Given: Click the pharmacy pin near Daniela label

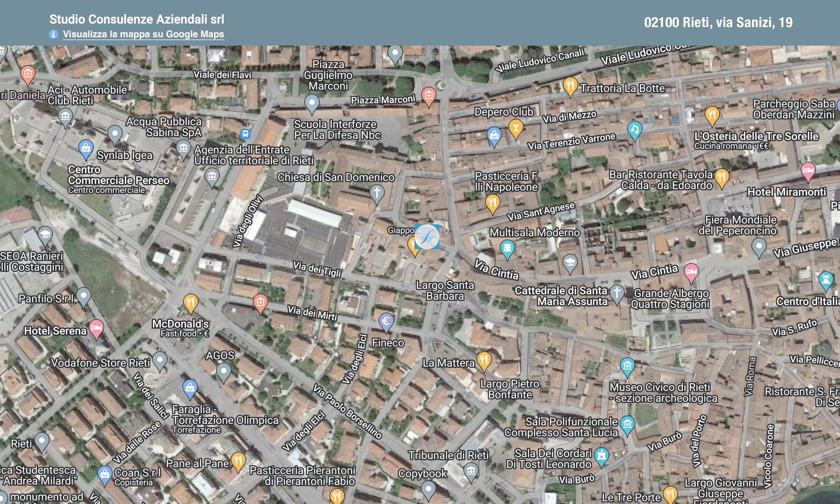Looking at the screenshot, I should pos(27,75).
